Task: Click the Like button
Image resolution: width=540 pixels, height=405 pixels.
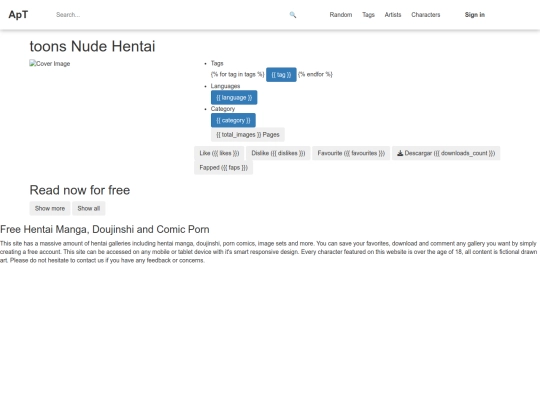Action: [219, 153]
